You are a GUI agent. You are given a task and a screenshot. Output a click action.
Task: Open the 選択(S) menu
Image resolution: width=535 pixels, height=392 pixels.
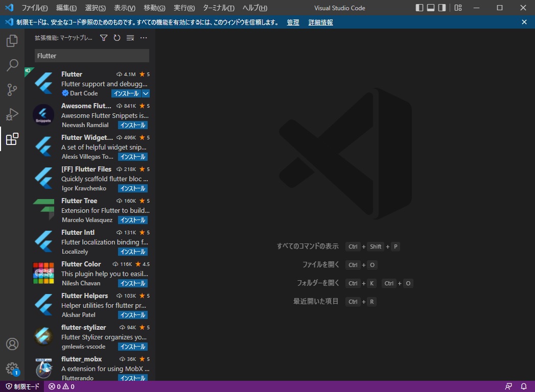(x=95, y=8)
